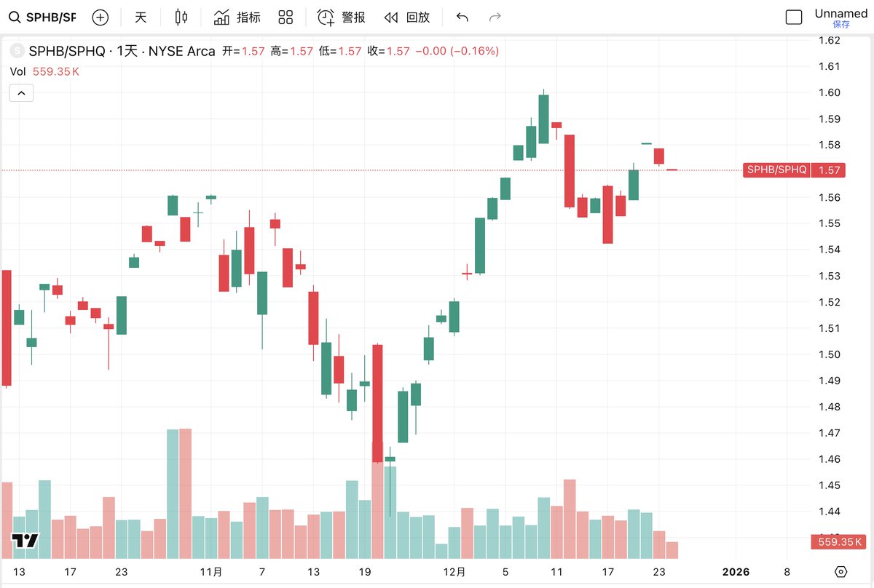Viewport: 874px width, 588px height.
Task: Undo the last chart action
Action: [462, 17]
